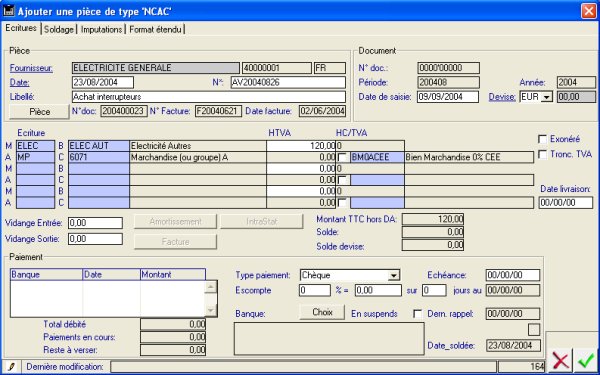The height and width of the screenshot is (375, 600).
Task: Click the Date de saisie field
Action: click(448, 97)
